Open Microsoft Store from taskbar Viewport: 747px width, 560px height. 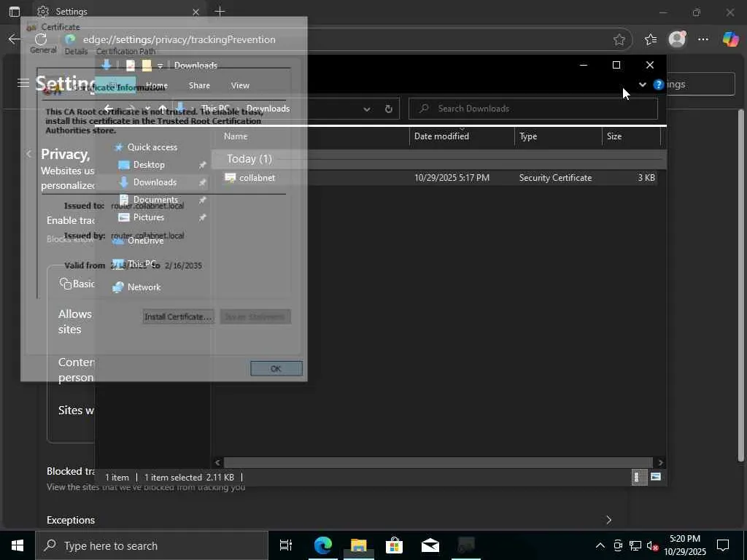point(394,545)
